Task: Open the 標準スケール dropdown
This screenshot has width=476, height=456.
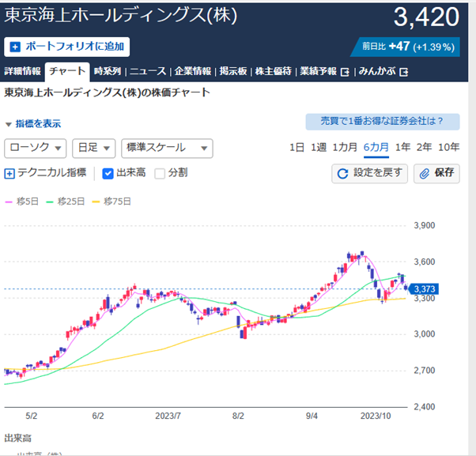Action: [167, 148]
